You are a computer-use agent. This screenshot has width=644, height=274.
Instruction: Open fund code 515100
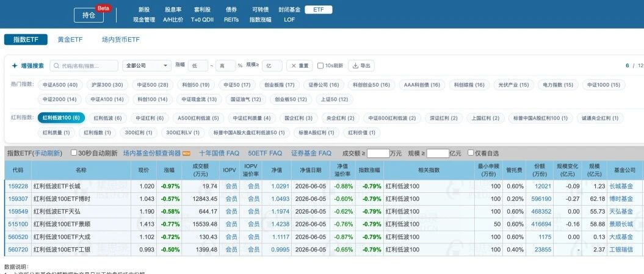pos(18,225)
